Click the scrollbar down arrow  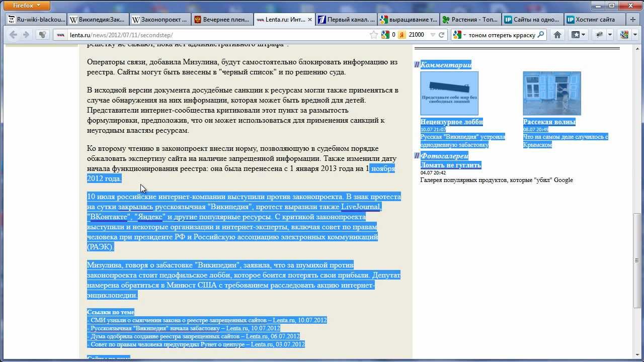pyautogui.click(x=637, y=355)
